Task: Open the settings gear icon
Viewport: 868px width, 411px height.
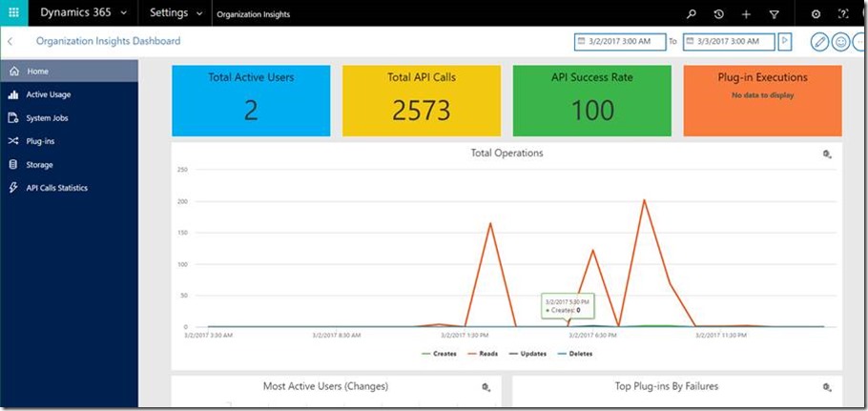Action: [x=815, y=14]
